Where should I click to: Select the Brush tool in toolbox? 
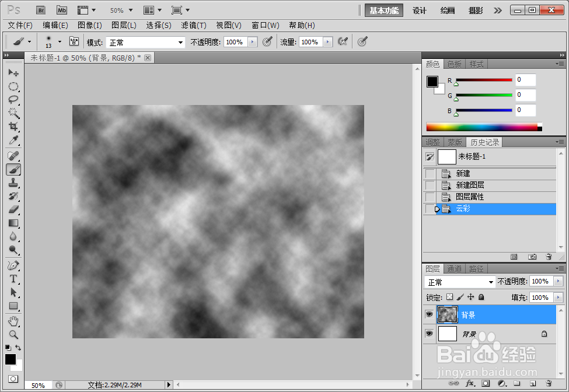pyautogui.click(x=13, y=169)
